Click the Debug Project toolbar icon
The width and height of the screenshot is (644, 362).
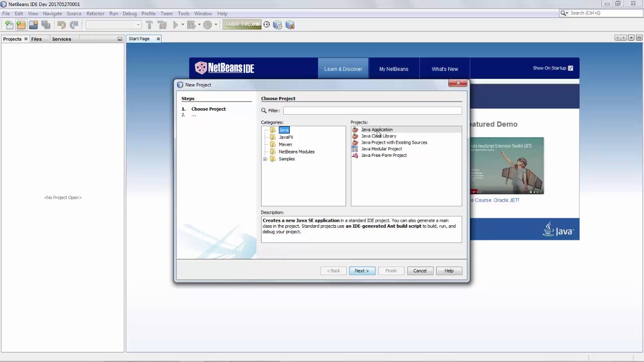click(x=191, y=25)
